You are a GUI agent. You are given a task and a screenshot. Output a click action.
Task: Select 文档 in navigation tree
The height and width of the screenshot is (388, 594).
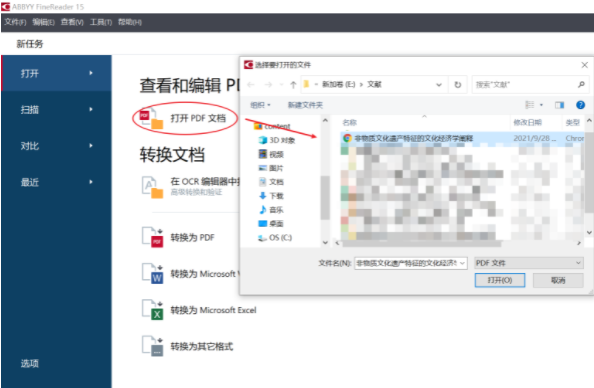pyautogui.click(x=271, y=182)
